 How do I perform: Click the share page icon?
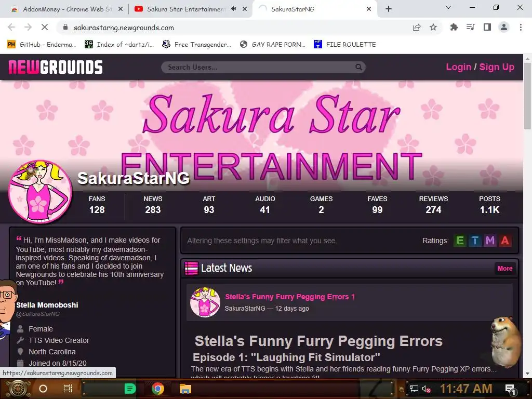coord(417,28)
